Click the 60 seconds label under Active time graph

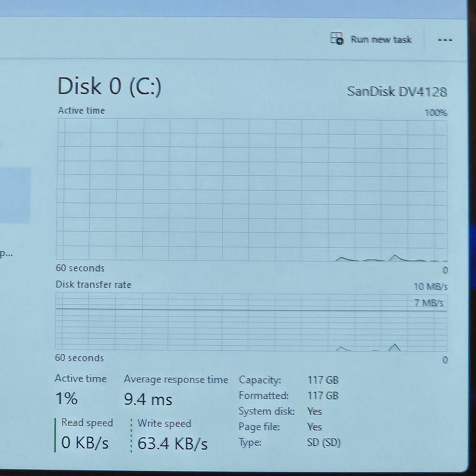(x=80, y=268)
